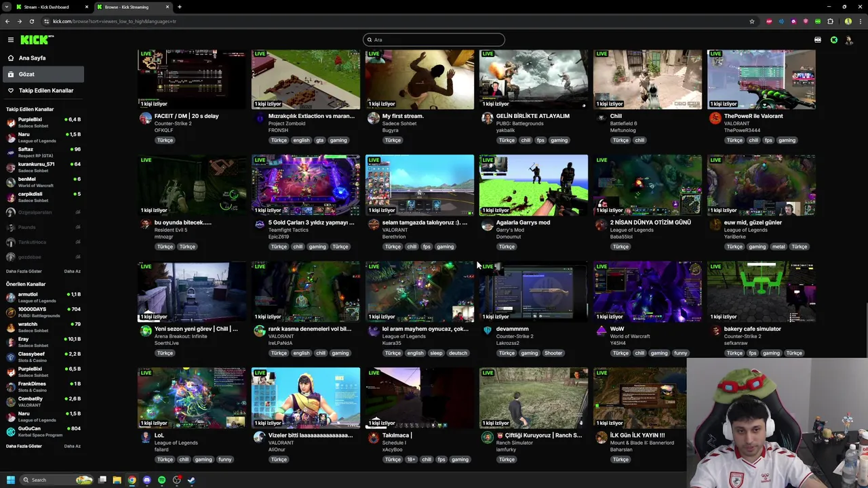Click the KICK logo

[x=33, y=40]
